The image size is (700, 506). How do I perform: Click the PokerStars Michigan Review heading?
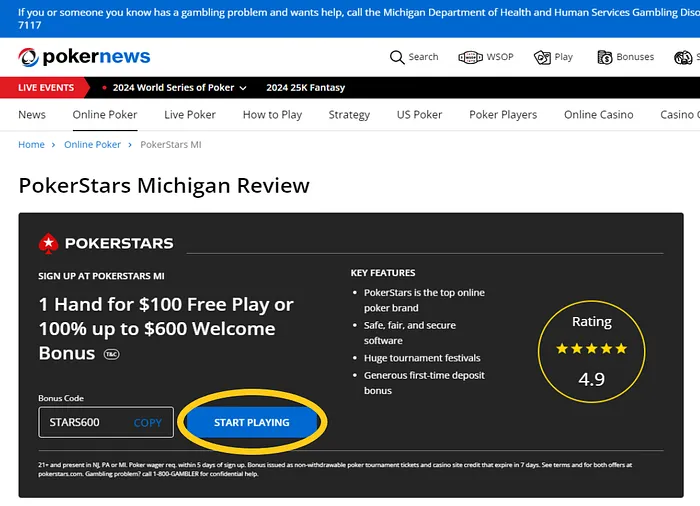164,185
